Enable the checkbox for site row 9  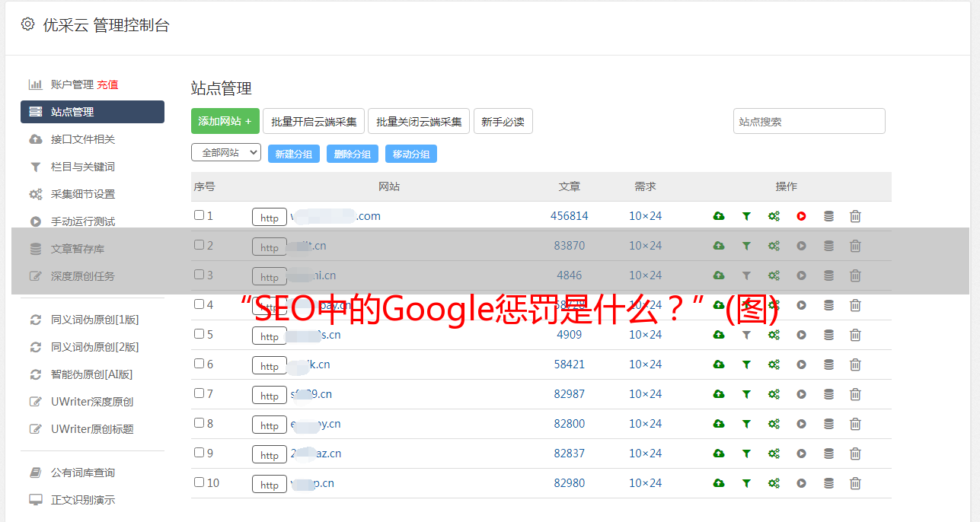199,453
